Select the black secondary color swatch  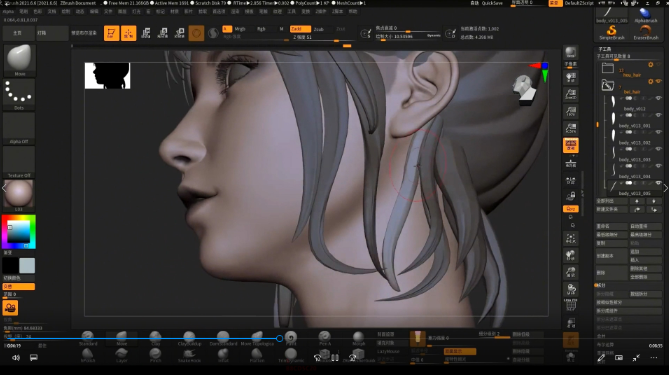[x=10, y=265]
